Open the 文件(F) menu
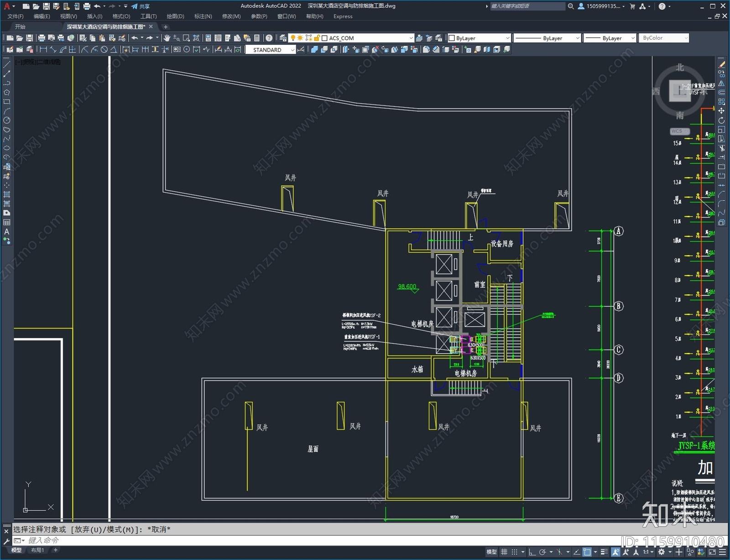The height and width of the screenshot is (560, 730). tap(16, 16)
